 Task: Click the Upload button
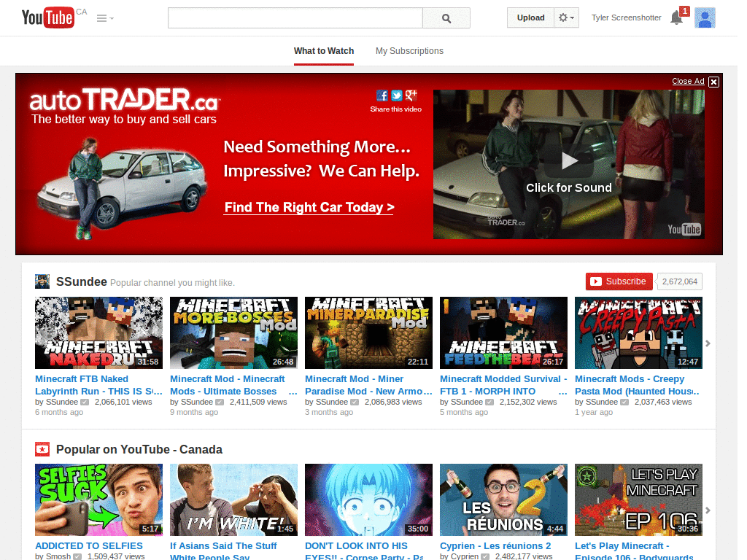point(531,17)
